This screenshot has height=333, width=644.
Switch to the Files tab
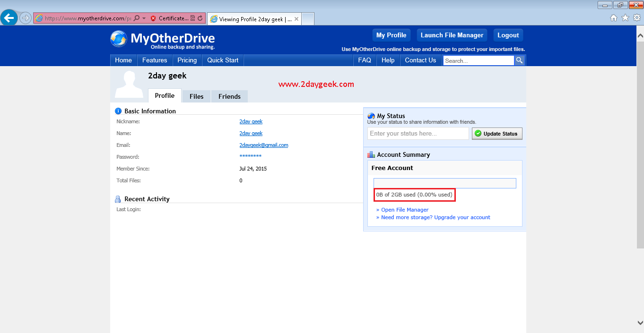click(x=196, y=96)
